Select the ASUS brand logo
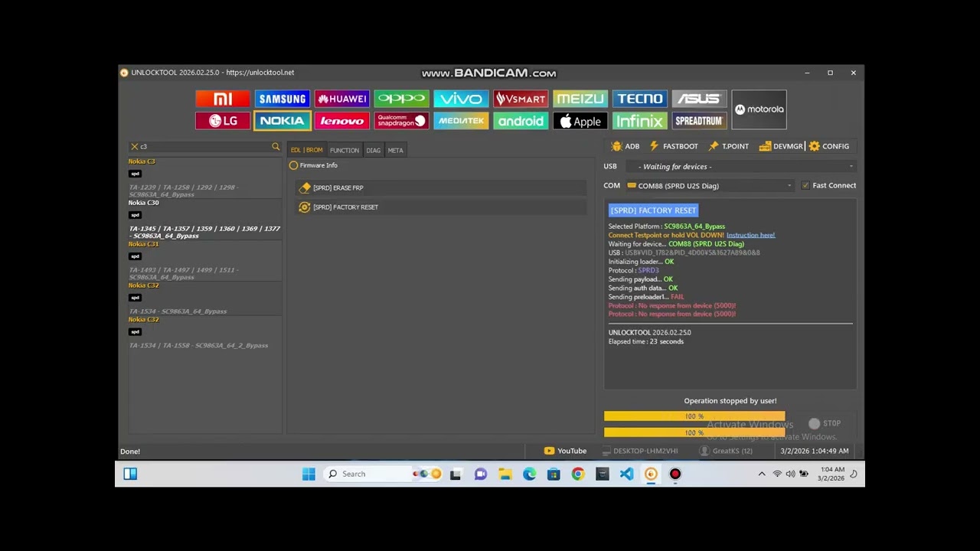Viewport: 980px width, 551px height. tap(699, 99)
